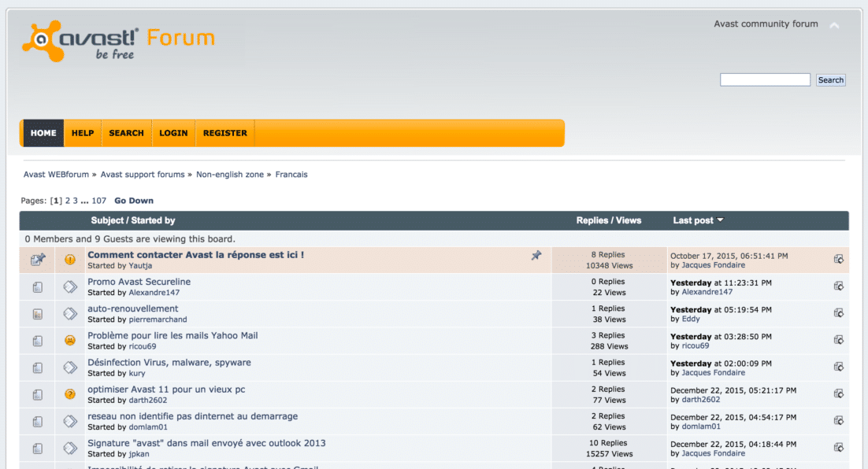Click the topic icon left of Désinfection Virus
This screenshot has width=868, height=469.
38,367
